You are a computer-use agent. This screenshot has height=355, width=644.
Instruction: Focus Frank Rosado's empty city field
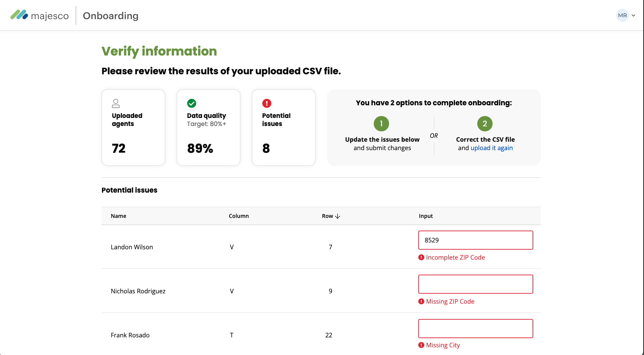point(475,329)
